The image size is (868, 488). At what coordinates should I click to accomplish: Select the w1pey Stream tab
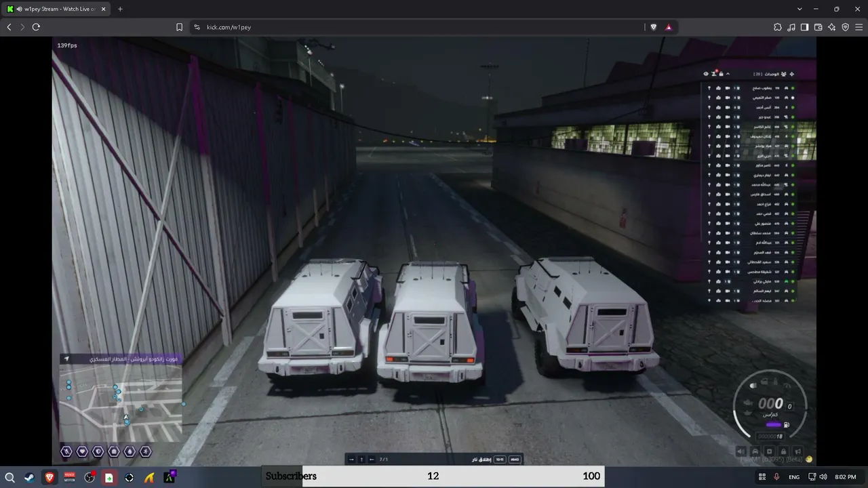56,9
